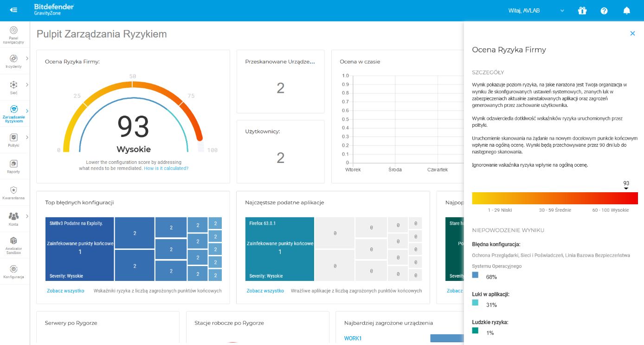Open the Kwarantanna quarantine icon
This screenshot has height=345, width=644.
(x=13, y=190)
